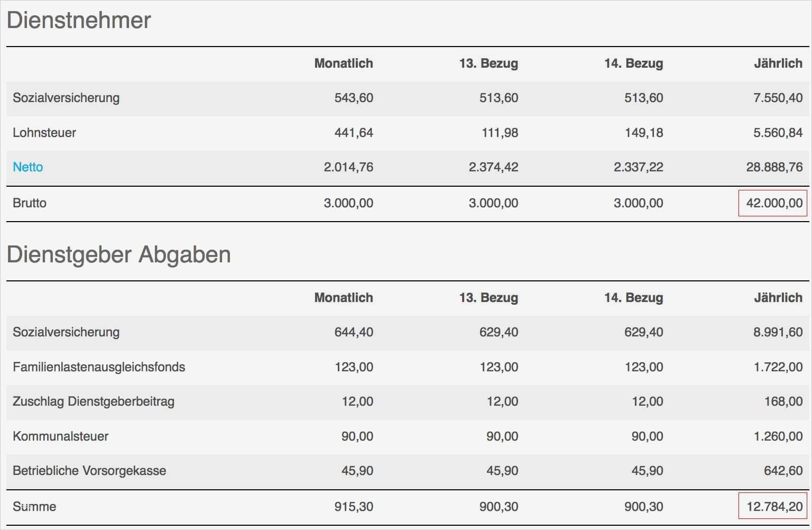
Task: Select the yearly Netto amount 28.888,76
Action: tap(774, 167)
